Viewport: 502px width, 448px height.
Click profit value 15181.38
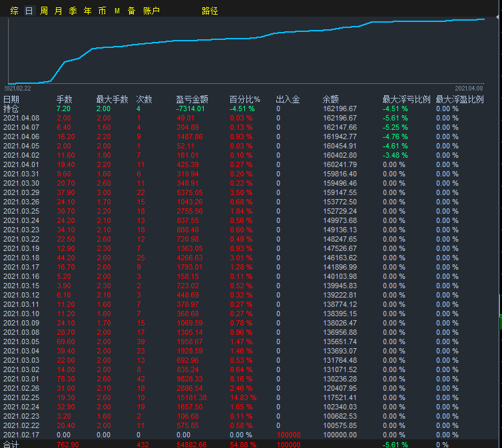pos(192,397)
